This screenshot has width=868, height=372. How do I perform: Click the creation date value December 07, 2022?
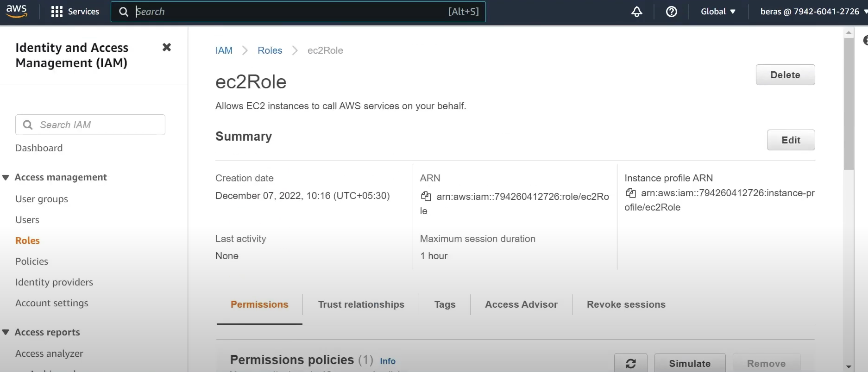pyautogui.click(x=302, y=196)
